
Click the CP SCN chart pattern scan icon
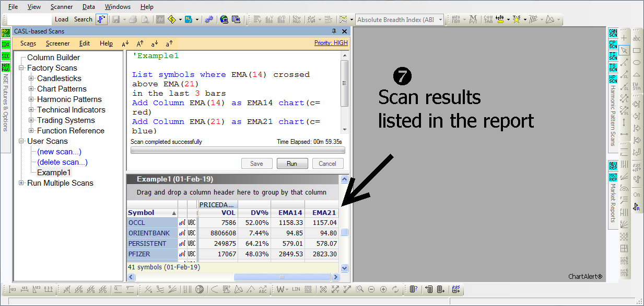tap(613, 44)
